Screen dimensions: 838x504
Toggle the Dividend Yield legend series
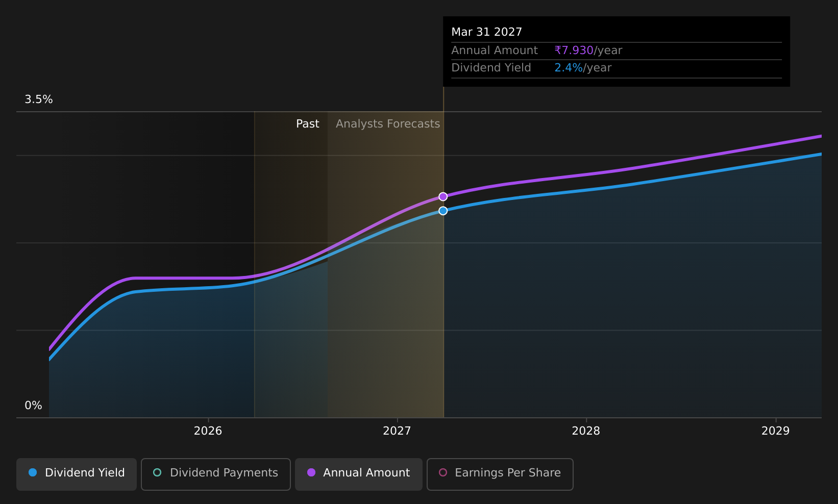[x=77, y=474]
